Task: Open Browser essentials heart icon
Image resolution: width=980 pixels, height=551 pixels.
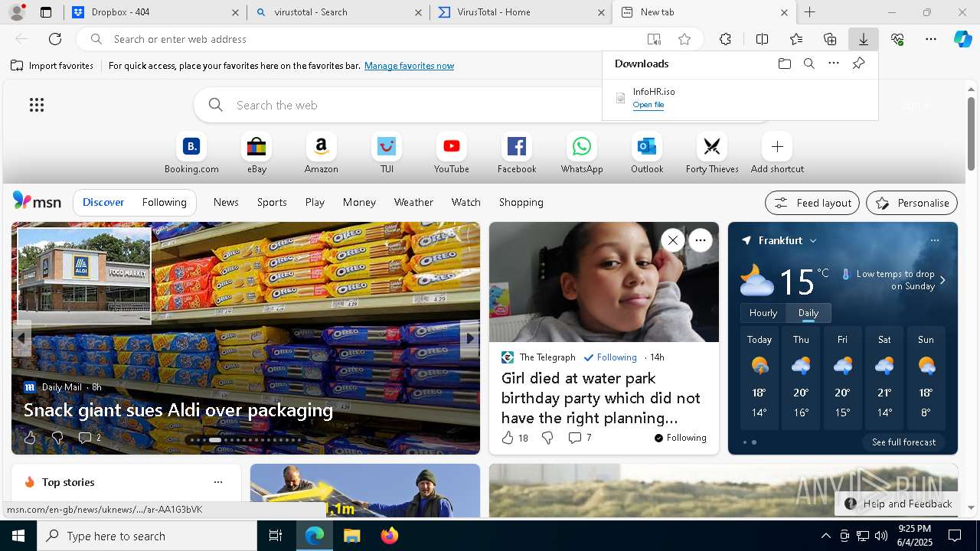Action: click(x=897, y=39)
